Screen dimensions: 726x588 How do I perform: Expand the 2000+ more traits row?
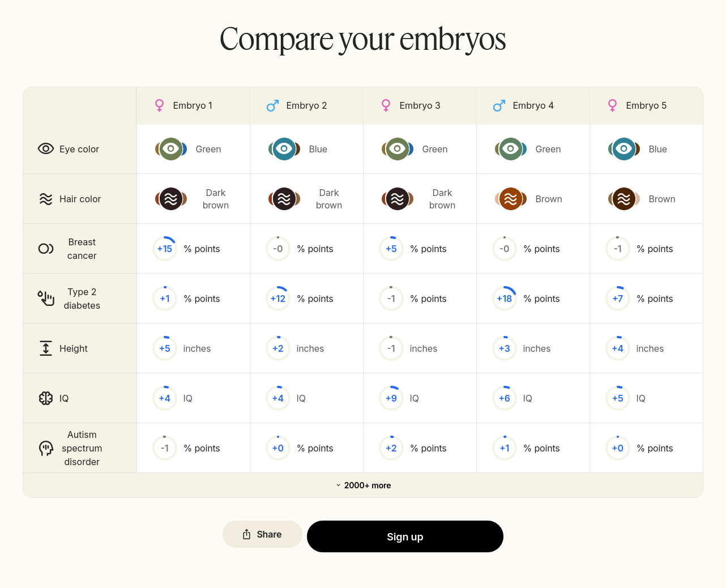tap(363, 485)
